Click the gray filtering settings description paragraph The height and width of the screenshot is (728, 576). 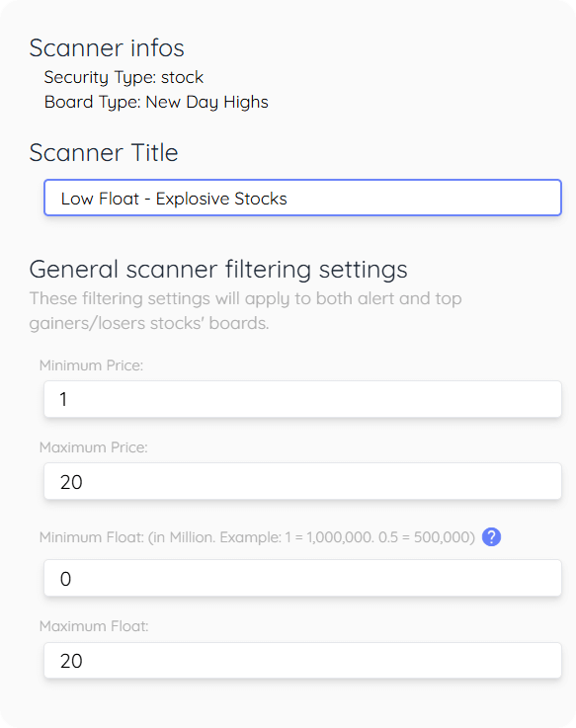click(245, 310)
